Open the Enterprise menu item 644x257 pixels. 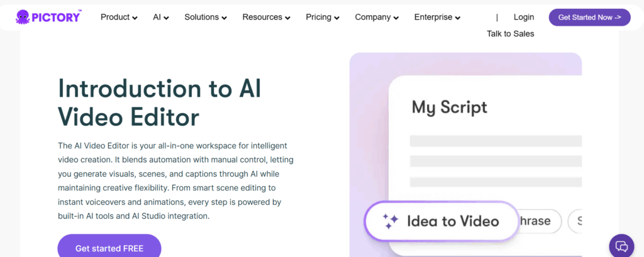[437, 18]
